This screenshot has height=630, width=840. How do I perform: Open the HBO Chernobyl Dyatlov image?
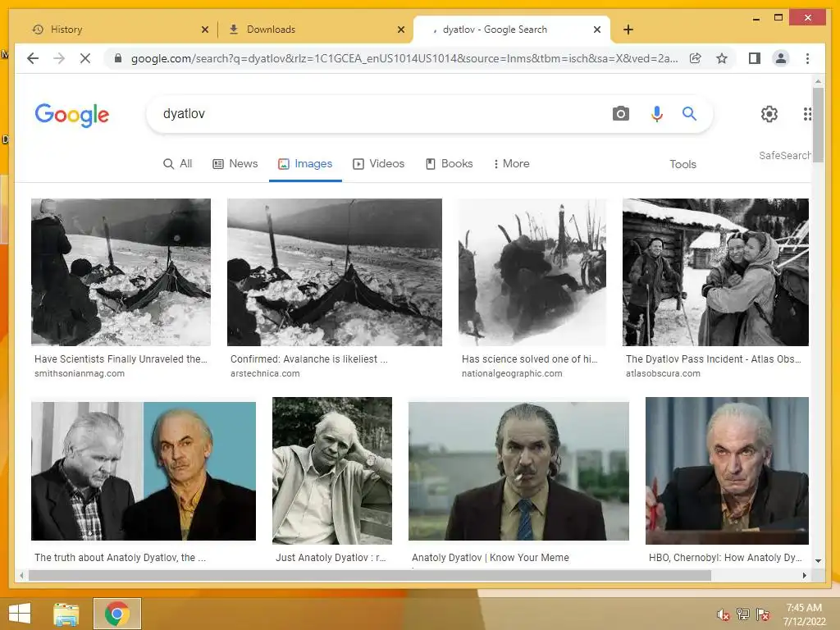(727, 470)
